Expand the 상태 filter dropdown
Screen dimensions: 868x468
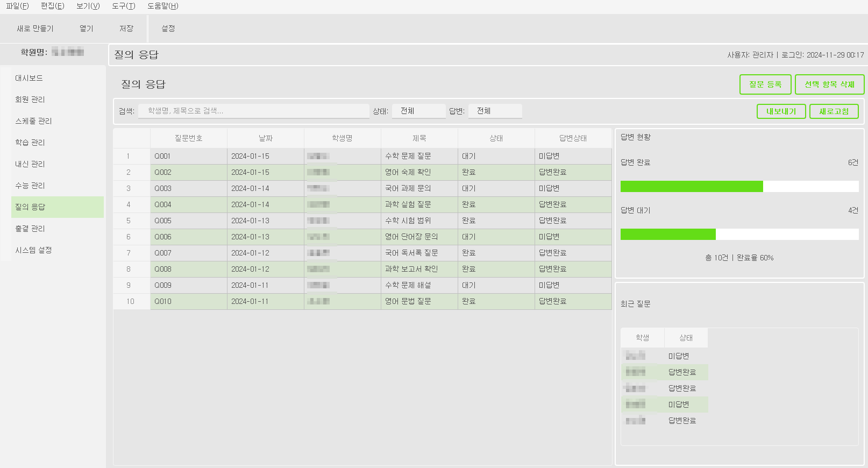click(x=418, y=111)
